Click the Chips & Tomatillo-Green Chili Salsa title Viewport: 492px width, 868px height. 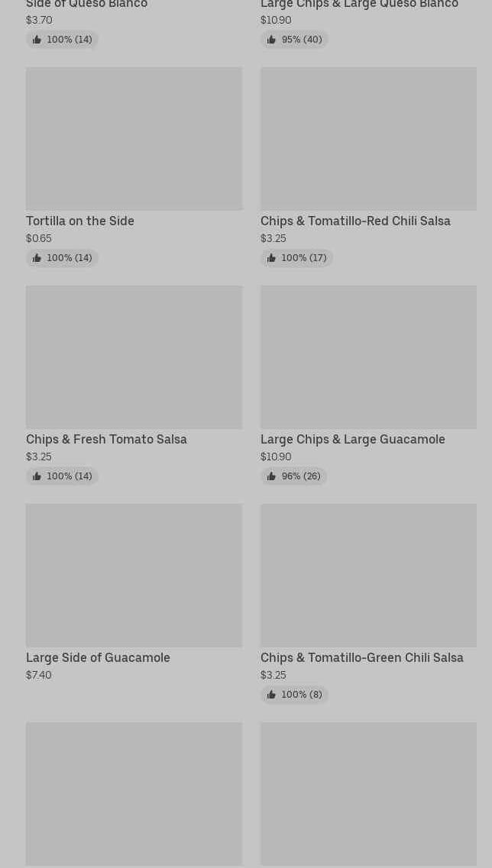[x=361, y=658]
